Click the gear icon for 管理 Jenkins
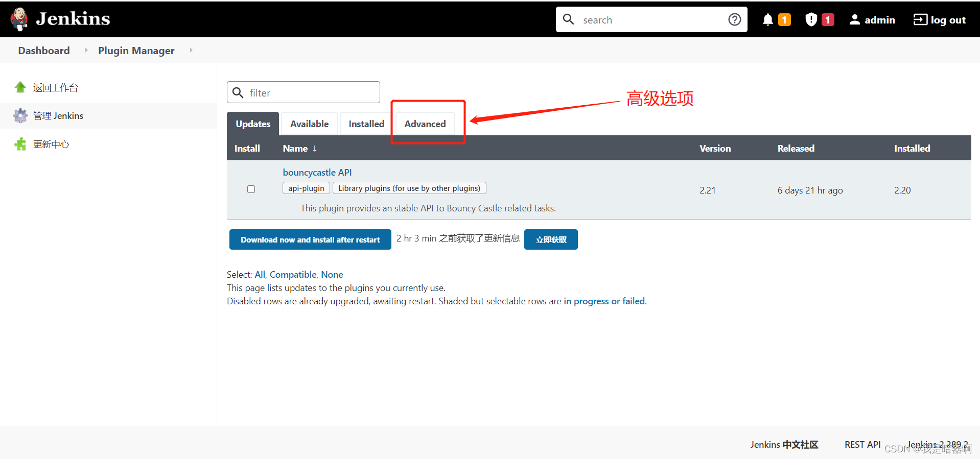 [x=20, y=116]
